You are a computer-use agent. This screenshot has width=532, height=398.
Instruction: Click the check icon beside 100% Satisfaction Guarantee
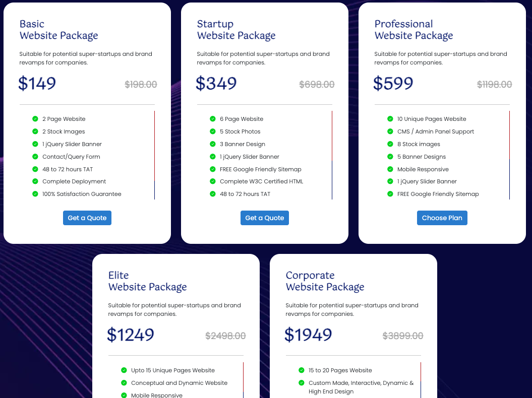tap(35, 194)
